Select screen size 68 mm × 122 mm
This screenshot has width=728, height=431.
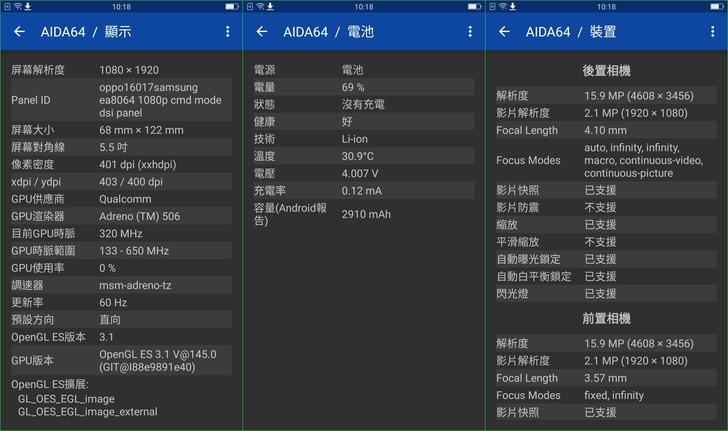point(141,130)
